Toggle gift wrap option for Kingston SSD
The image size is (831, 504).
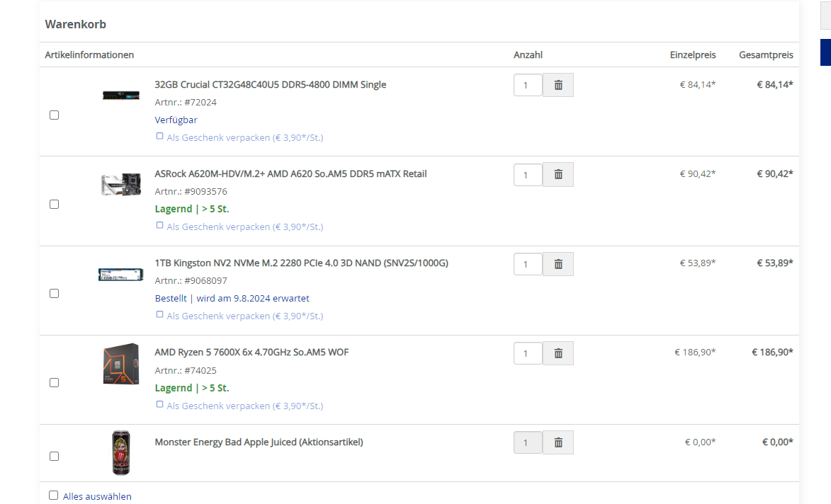coord(159,314)
